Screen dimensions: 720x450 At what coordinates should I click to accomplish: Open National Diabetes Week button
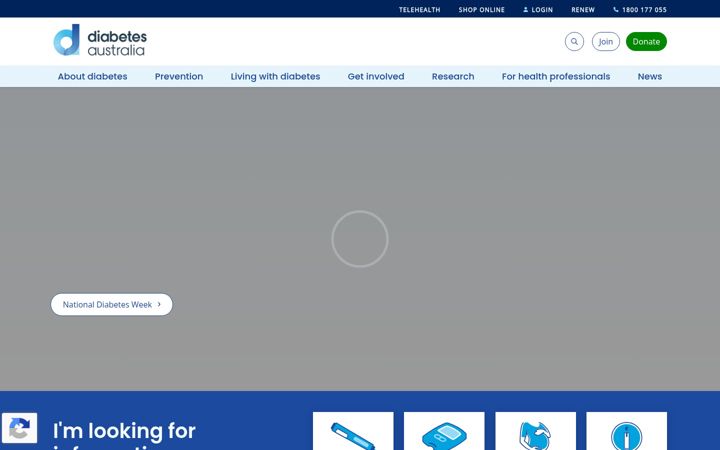(x=112, y=304)
